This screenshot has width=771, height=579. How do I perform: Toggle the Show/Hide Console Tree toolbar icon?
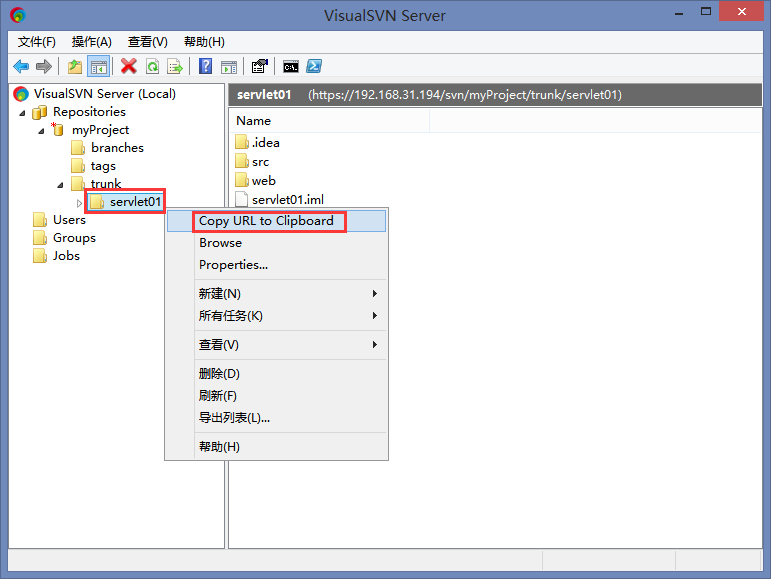[98, 66]
